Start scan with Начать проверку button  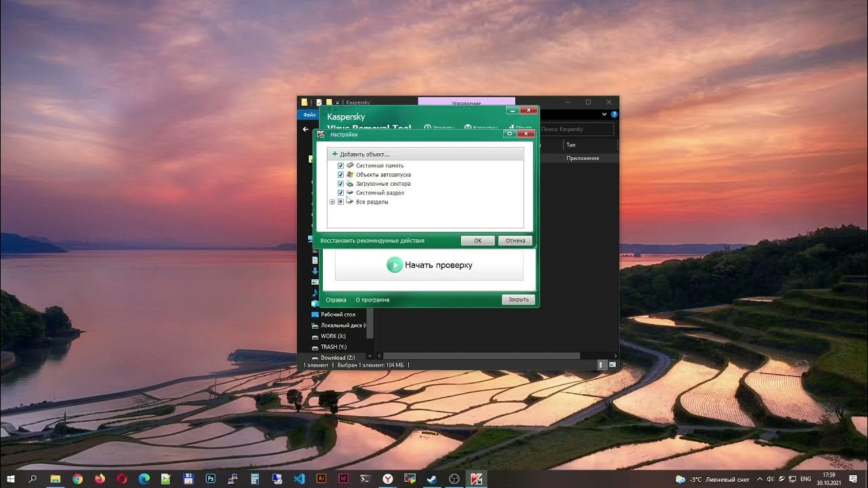429,265
